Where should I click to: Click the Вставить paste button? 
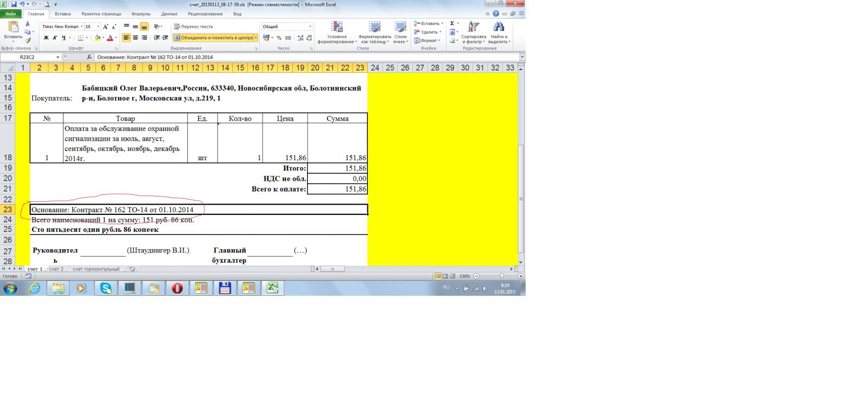point(13,32)
